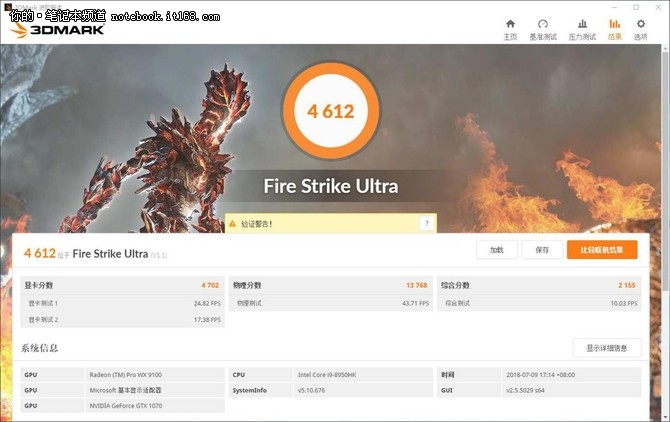Select the 显卡测试 1 24.82 FPS row
Screen dimensions: 670x422
(x=122, y=303)
